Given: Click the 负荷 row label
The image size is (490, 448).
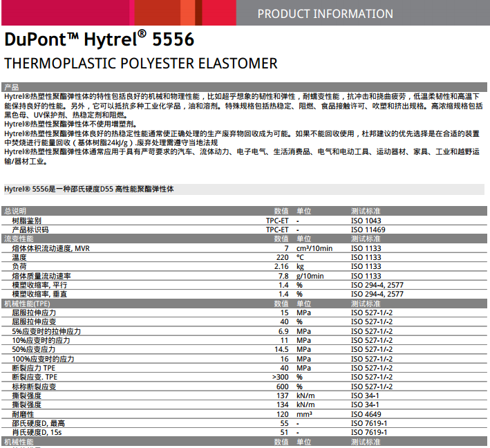Looking at the screenshot, I should click(x=19, y=266).
